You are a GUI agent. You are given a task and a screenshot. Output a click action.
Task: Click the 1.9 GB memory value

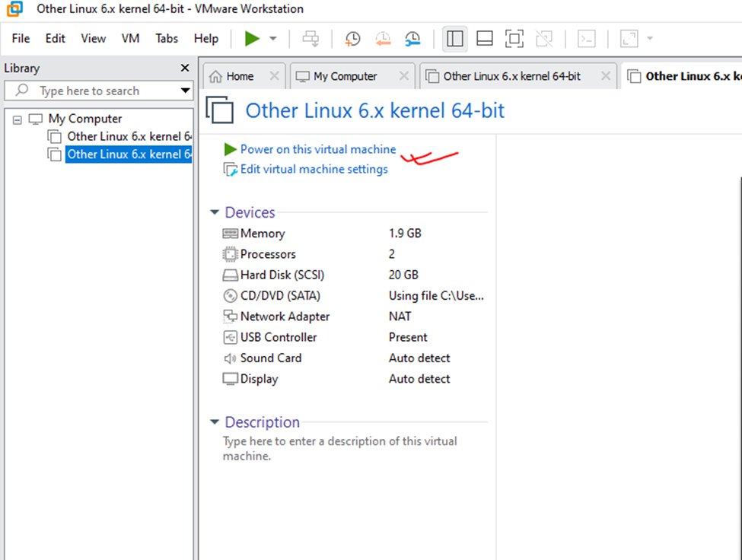pos(405,233)
